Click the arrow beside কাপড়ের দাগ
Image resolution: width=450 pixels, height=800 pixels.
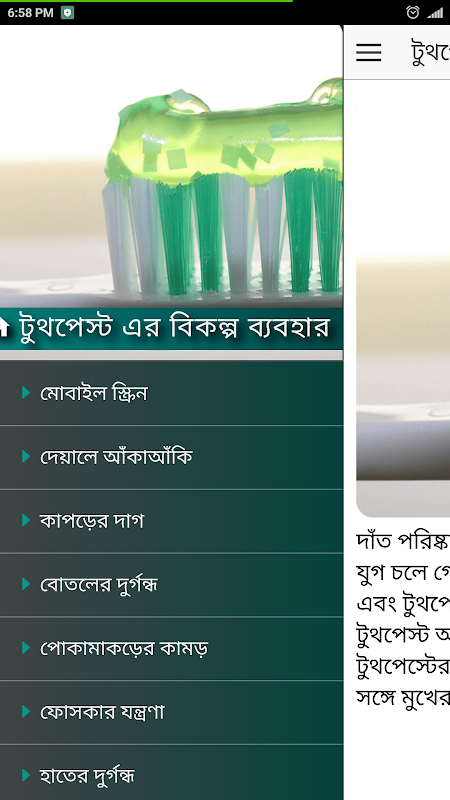pos(26,520)
